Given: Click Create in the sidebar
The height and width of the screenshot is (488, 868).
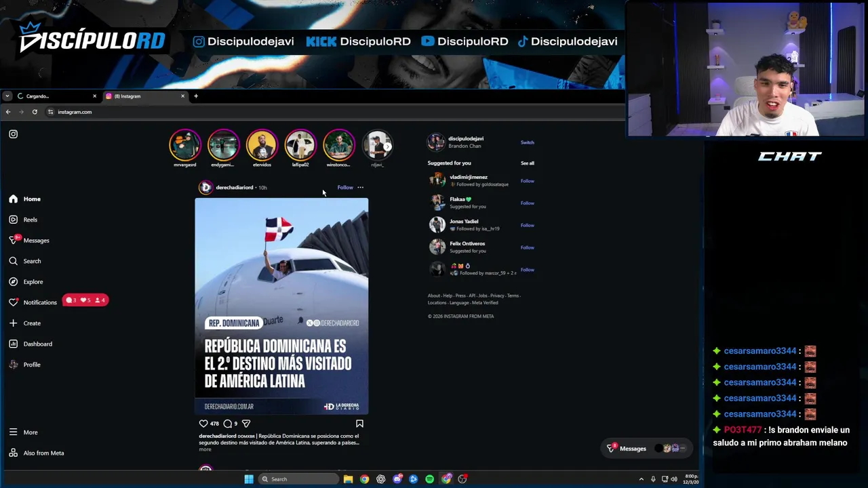Looking at the screenshot, I should click(25, 323).
